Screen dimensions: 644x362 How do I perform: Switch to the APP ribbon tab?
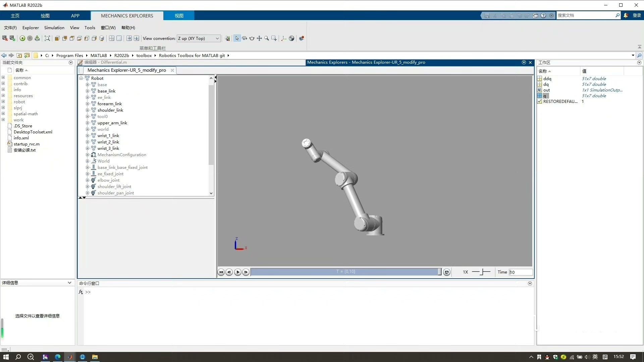click(x=75, y=16)
